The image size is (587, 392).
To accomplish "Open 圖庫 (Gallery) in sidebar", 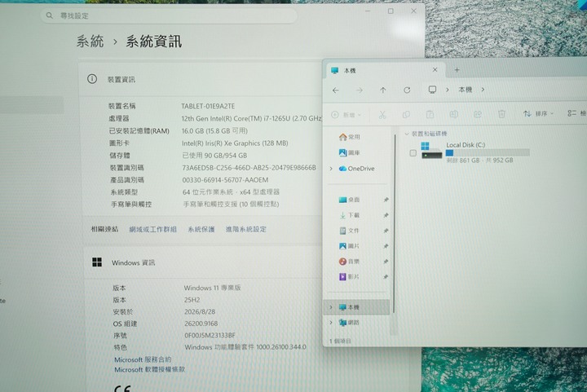I will point(349,152).
